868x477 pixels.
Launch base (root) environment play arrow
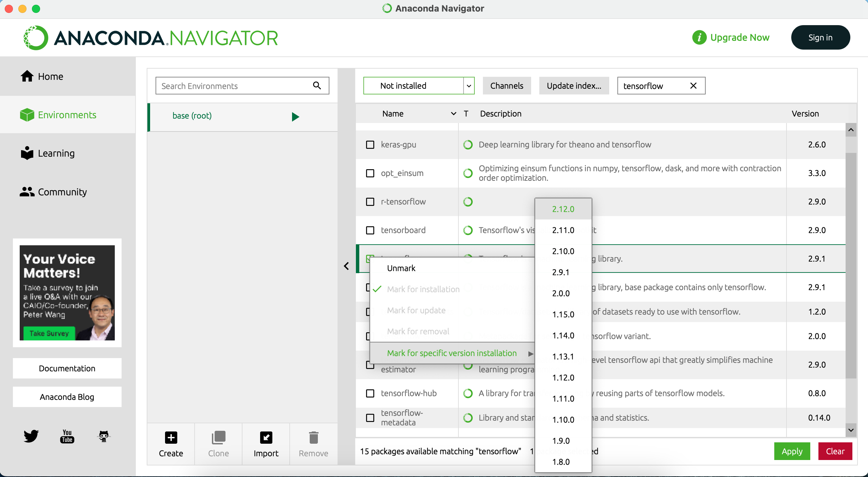(x=295, y=117)
